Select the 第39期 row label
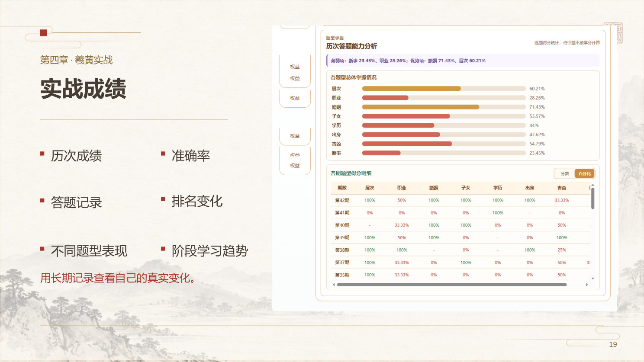 (342, 237)
